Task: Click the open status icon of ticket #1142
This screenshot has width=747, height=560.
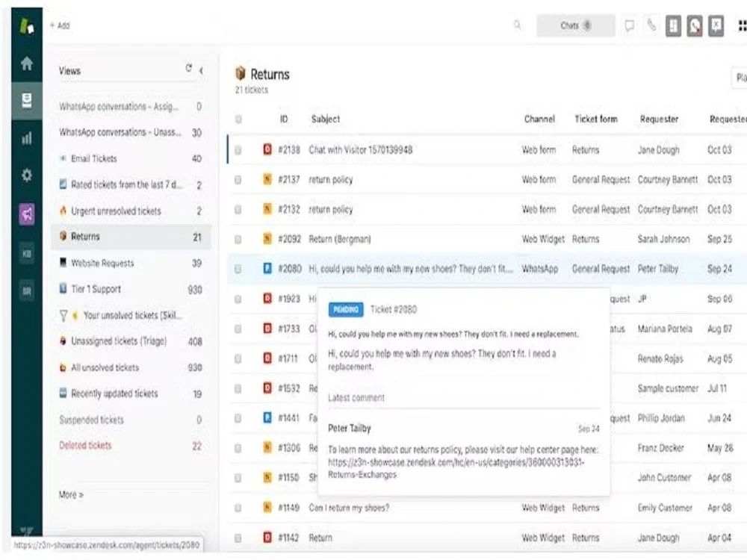Action: [267, 537]
